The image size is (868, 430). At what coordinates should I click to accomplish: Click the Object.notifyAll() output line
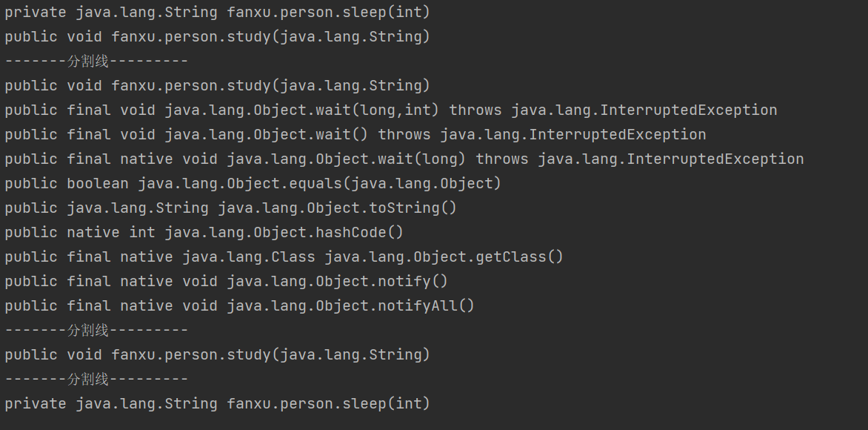tap(240, 306)
